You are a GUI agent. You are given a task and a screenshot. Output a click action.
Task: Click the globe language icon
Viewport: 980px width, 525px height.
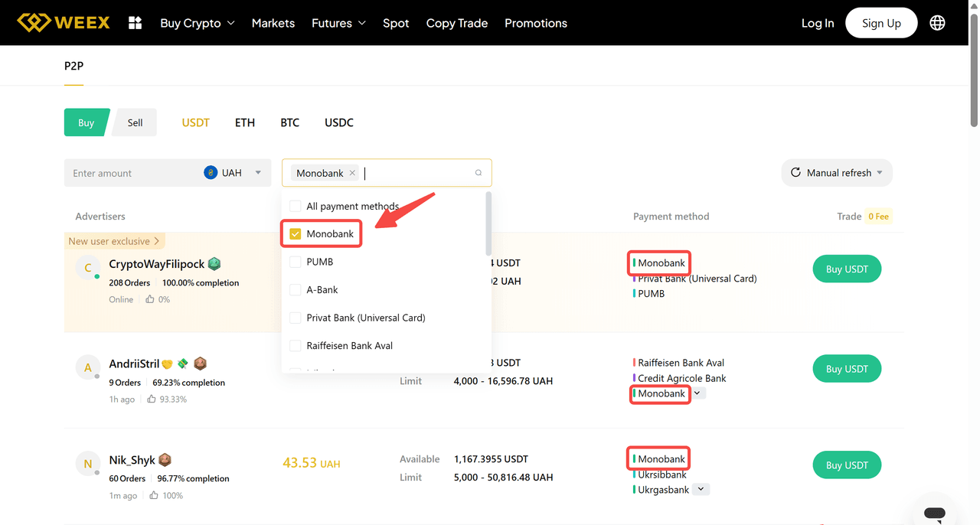coord(937,23)
